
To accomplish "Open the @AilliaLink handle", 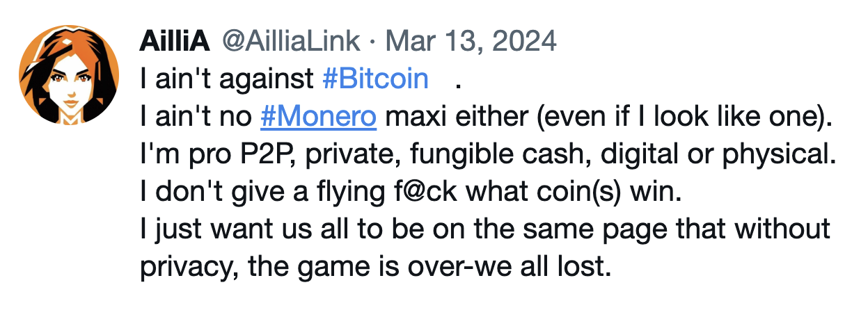I will point(291,42).
